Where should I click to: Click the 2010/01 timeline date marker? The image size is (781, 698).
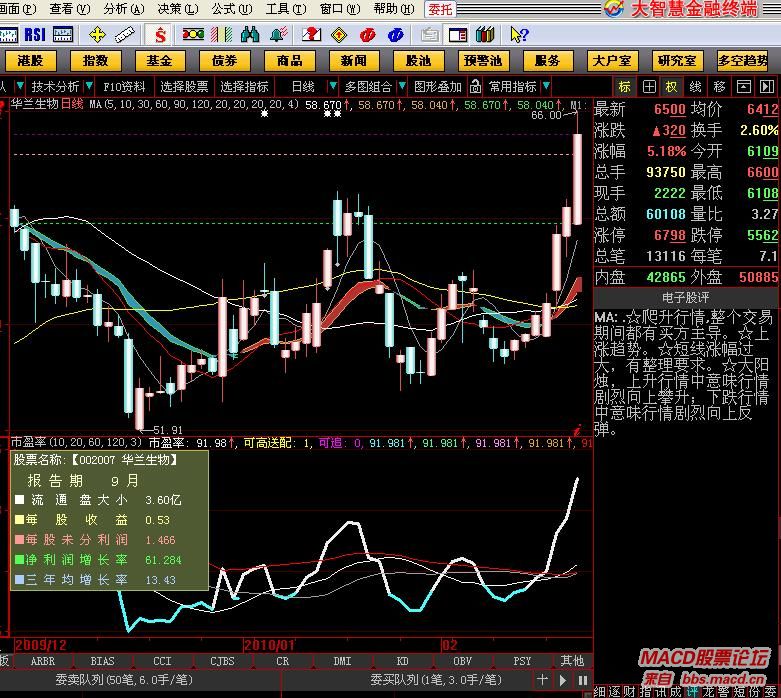pos(269,645)
